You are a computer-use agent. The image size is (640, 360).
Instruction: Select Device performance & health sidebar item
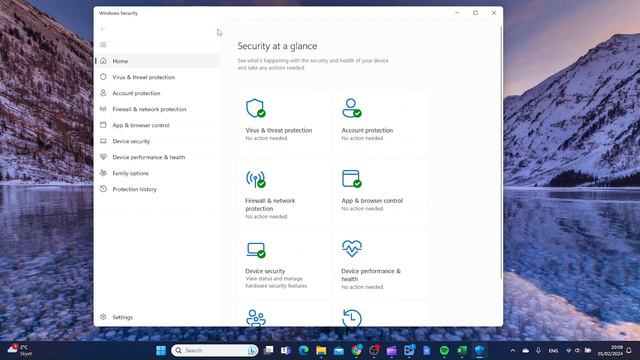coord(158,157)
